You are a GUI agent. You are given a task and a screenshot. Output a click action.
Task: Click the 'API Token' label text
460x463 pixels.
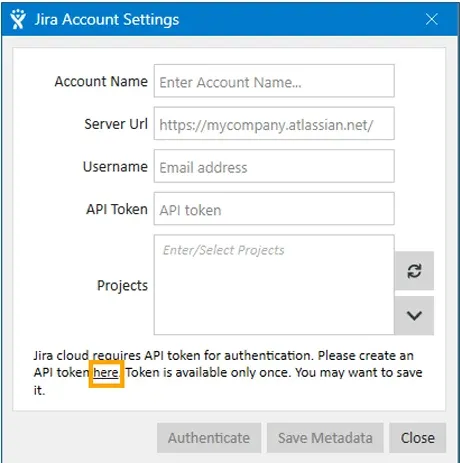117,209
